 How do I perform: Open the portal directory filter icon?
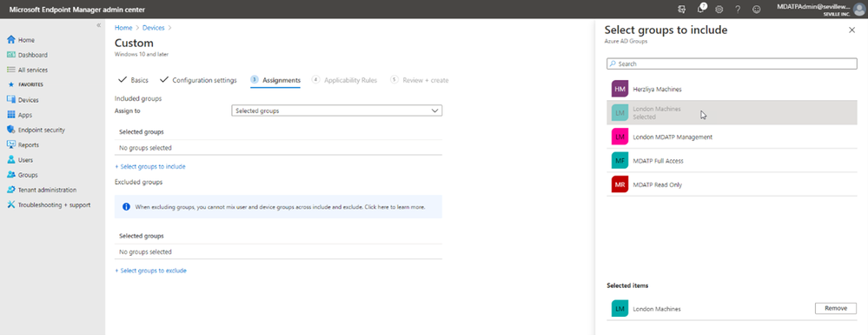pos(682,9)
